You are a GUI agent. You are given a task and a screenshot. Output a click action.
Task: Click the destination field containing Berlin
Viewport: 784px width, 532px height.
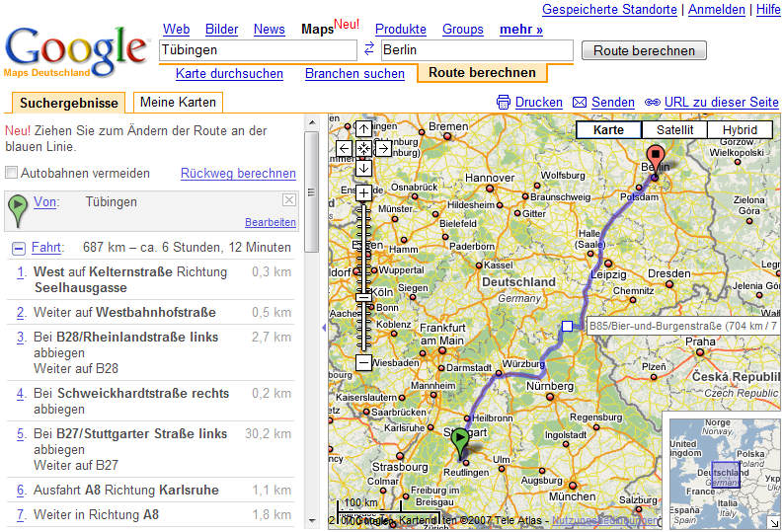[477, 50]
